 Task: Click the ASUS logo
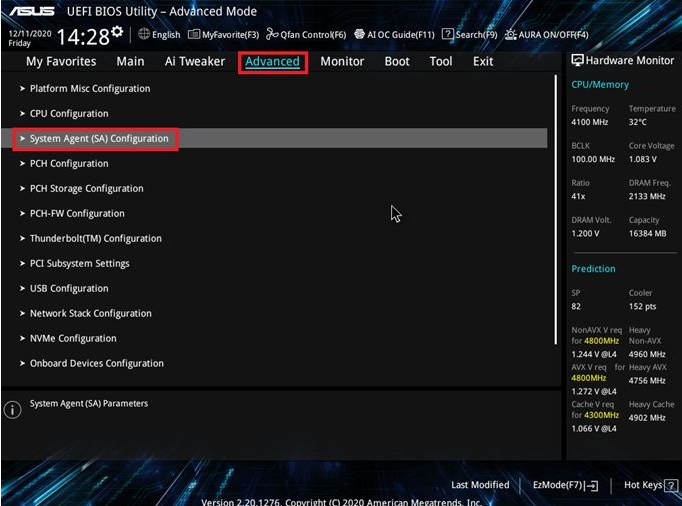(x=32, y=11)
